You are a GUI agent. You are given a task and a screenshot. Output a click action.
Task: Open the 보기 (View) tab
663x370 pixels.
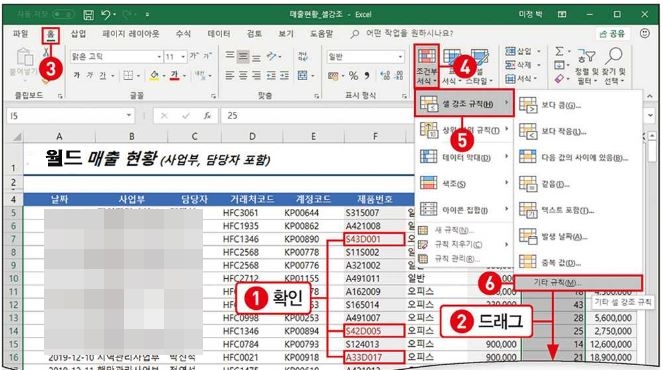[286, 34]
